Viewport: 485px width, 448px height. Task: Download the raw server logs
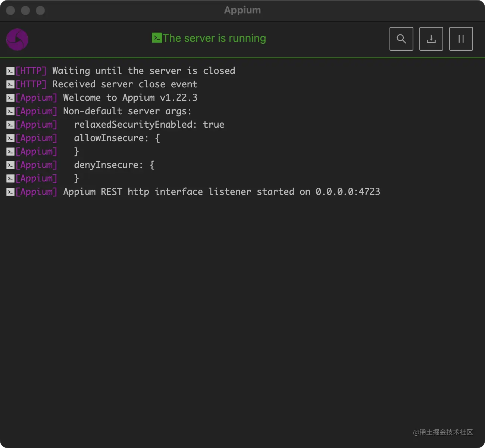pyautogui.click(x=431, y=39)
